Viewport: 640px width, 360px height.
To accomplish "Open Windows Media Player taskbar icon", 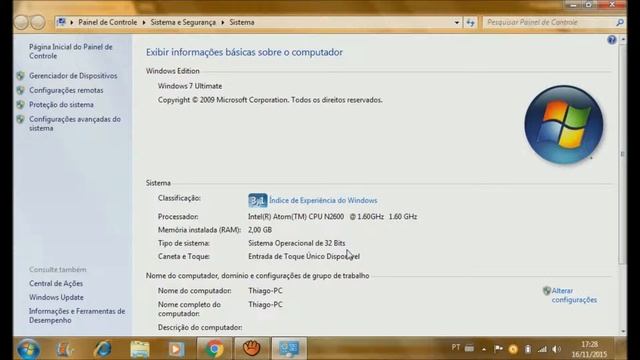I will [176, 349].
